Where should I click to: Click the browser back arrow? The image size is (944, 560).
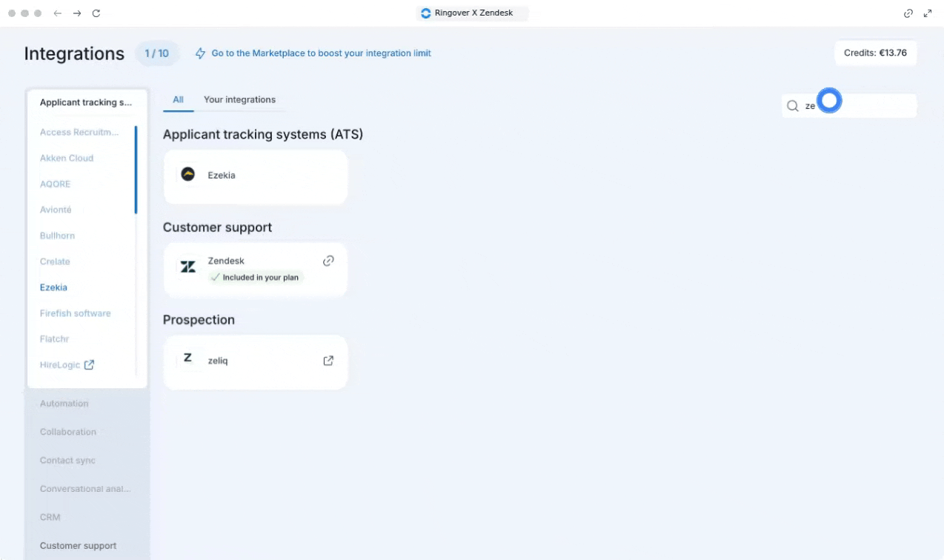[58, 13]
